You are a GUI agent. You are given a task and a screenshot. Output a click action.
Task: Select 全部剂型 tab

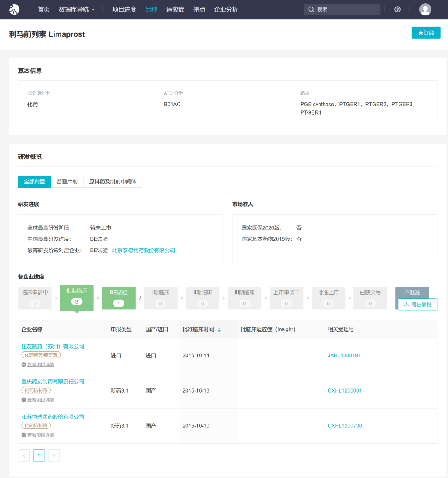point(34,182)
